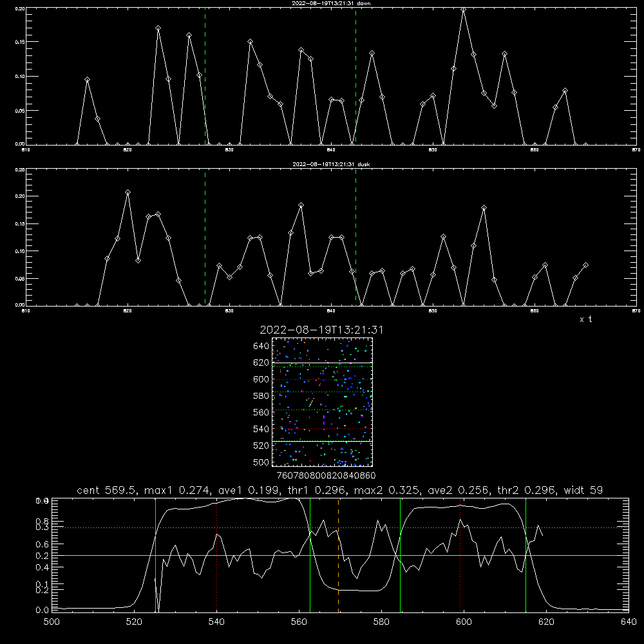Viewport: 644px width, 644px height.
Task: Select the red dotted vertical line at 540
Action: coord(216,555)
